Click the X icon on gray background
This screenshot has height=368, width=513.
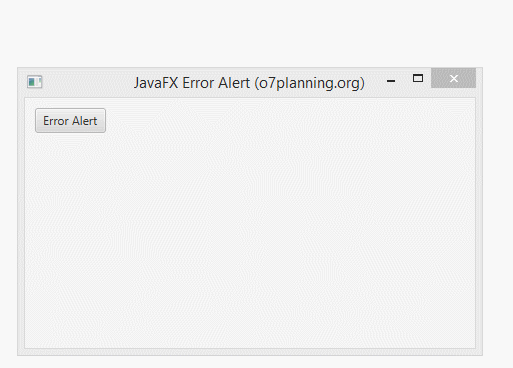(453, 78)
